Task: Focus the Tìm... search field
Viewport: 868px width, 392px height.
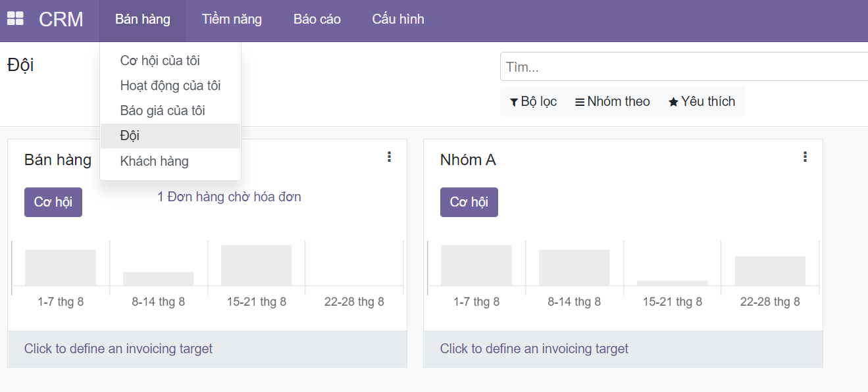Action: tap(684, 67)
